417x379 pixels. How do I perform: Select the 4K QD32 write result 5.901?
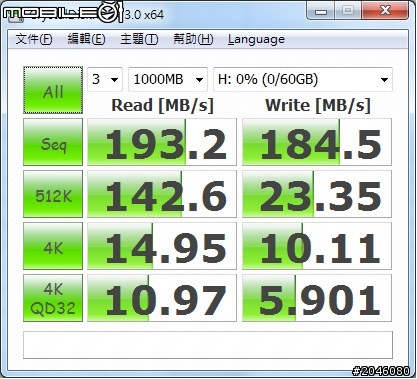(x=317, y=298)
